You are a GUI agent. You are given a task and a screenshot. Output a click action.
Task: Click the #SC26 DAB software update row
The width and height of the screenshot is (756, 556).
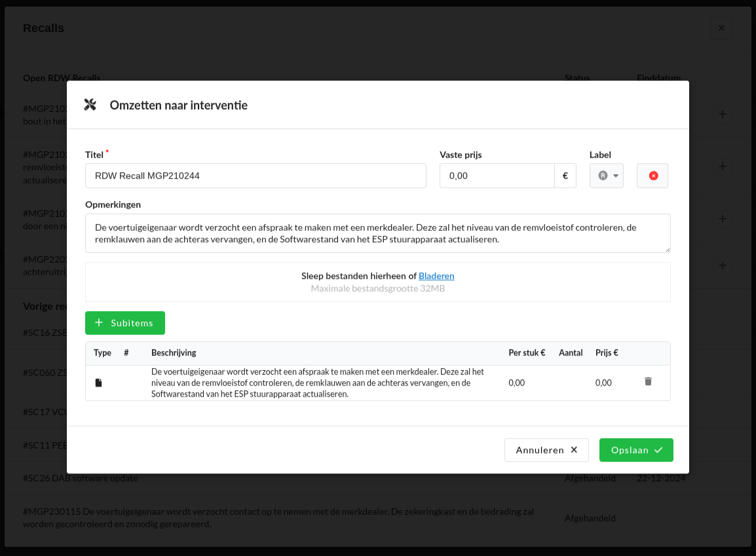point(378,478)
